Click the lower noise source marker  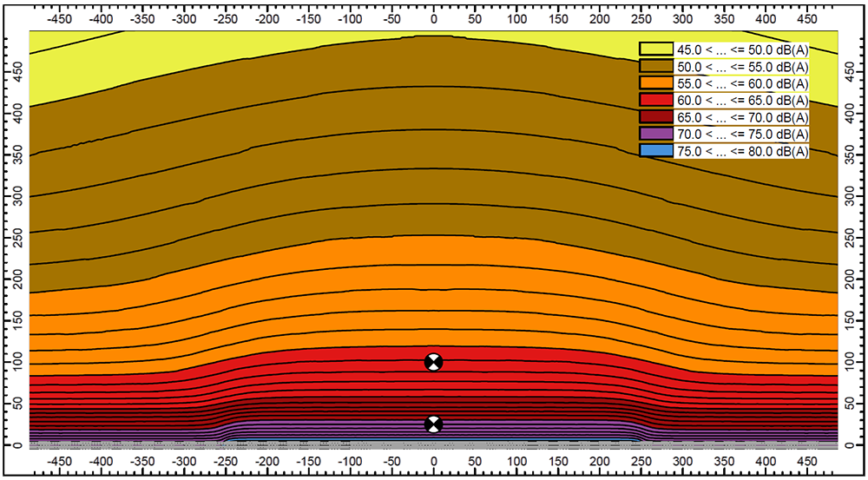tap(433, 424)
